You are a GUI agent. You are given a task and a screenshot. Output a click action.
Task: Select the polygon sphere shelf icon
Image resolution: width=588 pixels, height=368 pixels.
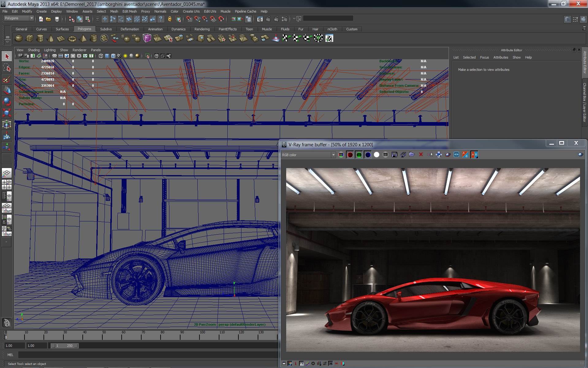19,38
